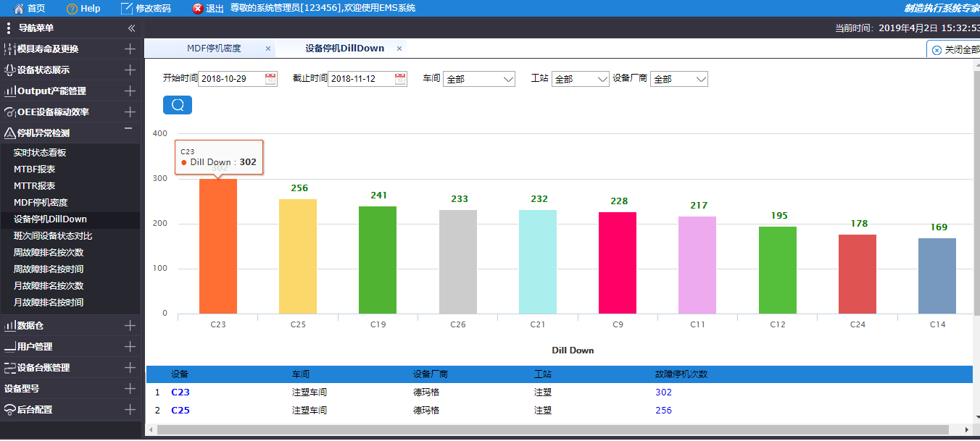Click the blue search magnifier button

(x=178, y=105)
